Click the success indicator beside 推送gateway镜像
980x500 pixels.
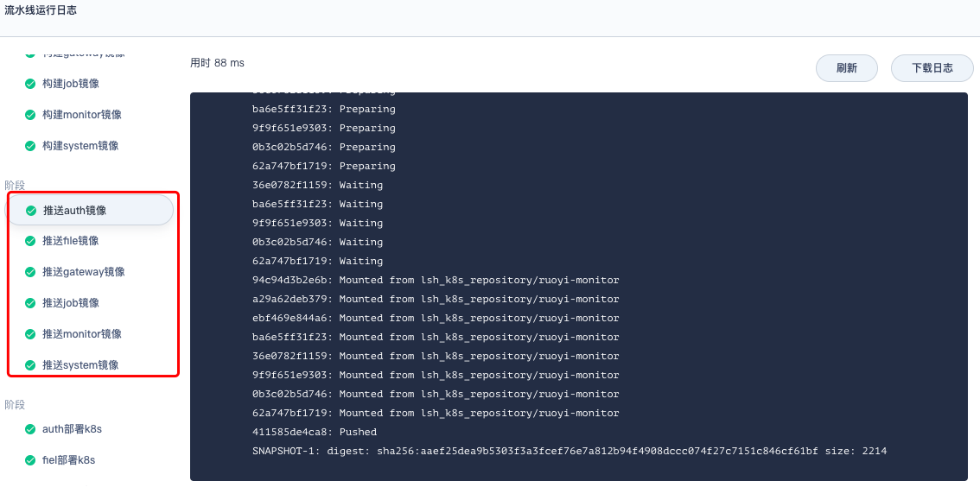29,271
